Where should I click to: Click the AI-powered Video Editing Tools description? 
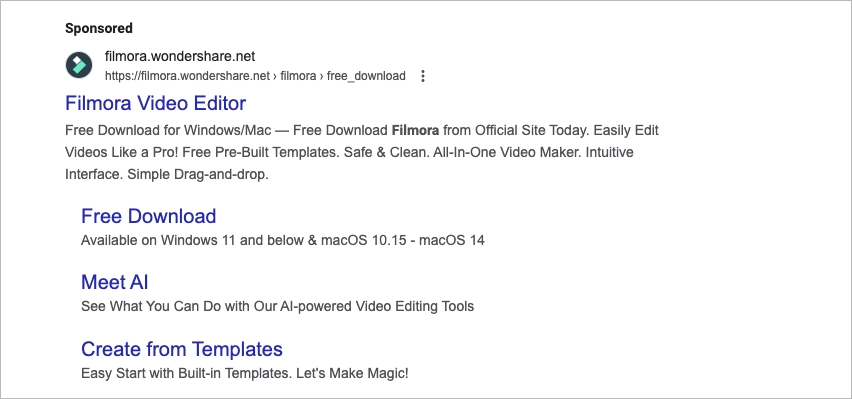click(x=277, y=306)
